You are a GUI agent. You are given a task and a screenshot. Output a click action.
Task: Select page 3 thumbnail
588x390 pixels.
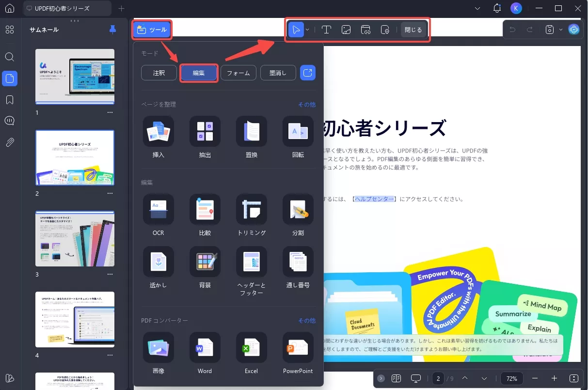click(x=75, y=238)
